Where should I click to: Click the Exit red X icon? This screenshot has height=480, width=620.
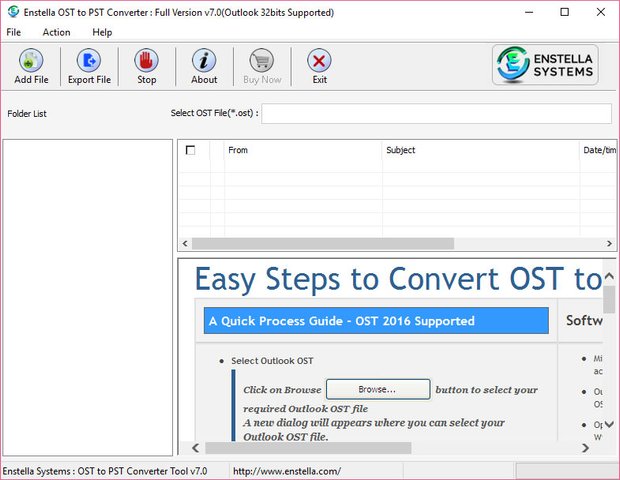(x=319, y=60)
